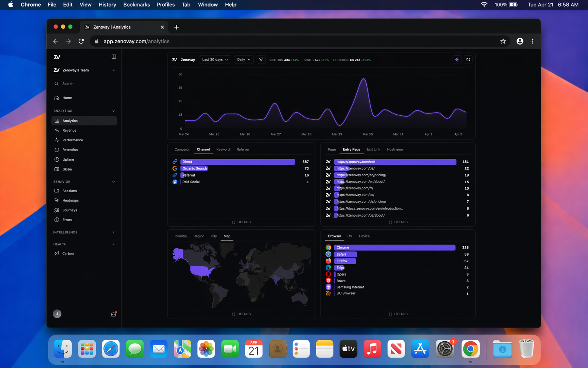Screen dimensions: 588x368
Task: Show the Device breakdown tab
Action: [x=364, y=236]
